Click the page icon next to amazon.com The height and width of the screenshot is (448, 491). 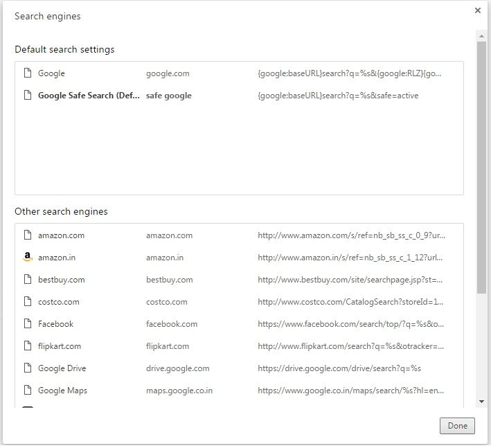coord(28,235)
